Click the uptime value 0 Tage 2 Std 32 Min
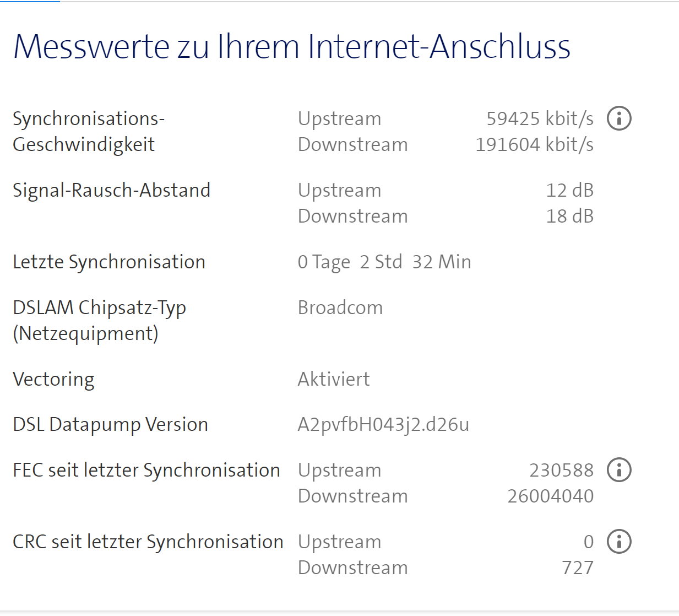679x616 pixels. (384, 261)
